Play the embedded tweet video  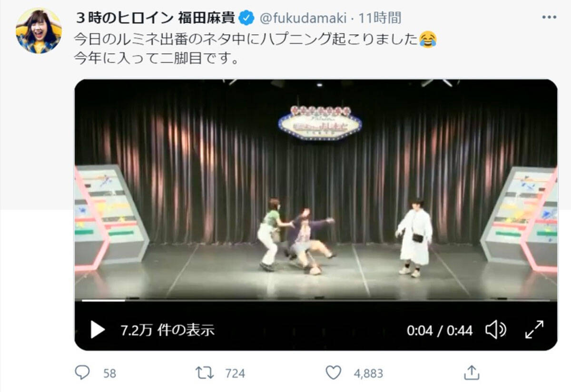pos(98,329)
